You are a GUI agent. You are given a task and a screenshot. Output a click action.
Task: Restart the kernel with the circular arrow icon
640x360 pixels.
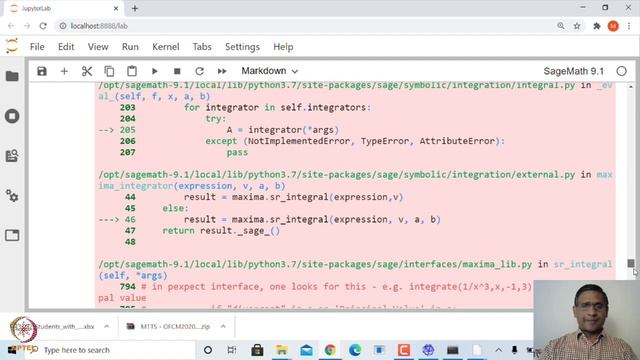(x=199, y=71)
